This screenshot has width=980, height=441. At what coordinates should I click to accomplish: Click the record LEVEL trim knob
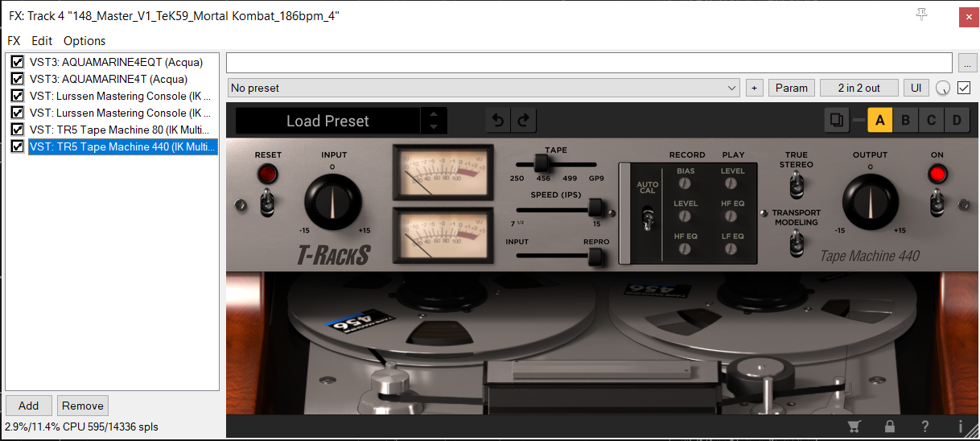[685, 216]
